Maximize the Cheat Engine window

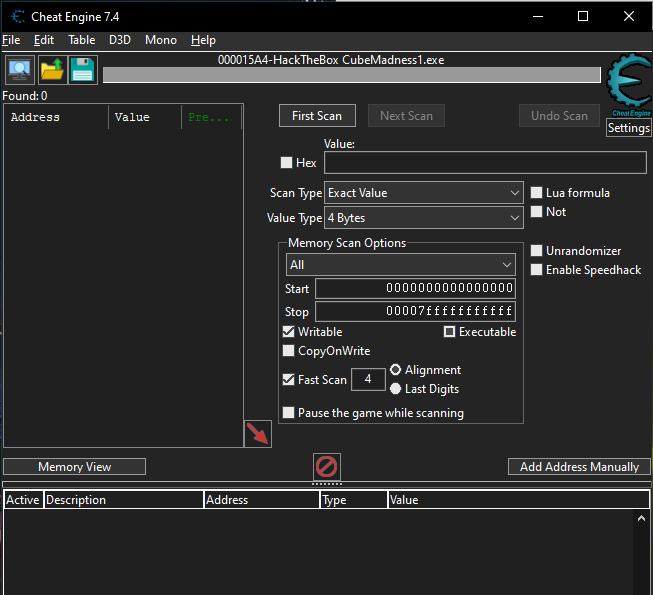[583, 16]
